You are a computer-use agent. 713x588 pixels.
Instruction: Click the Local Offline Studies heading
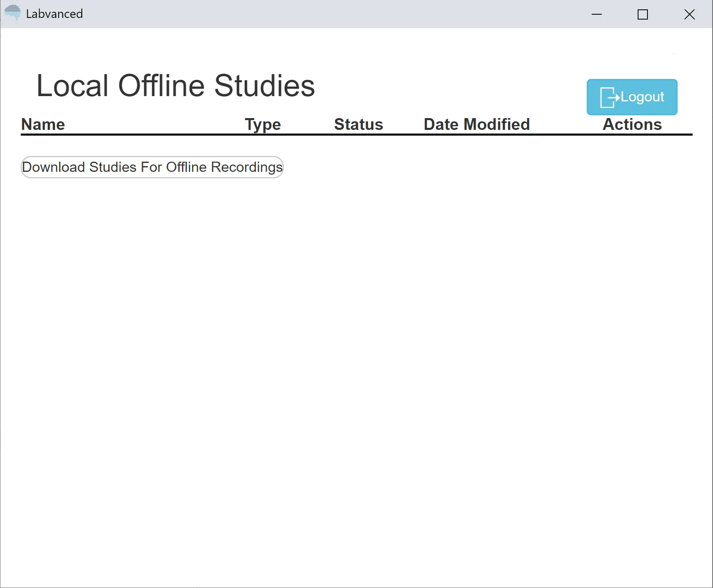176,86
